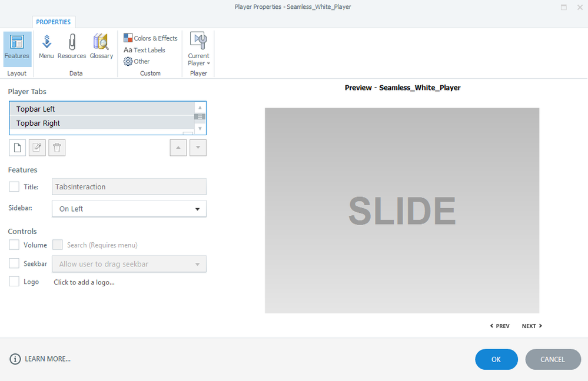Click the Player Tabs list scrollbar thumb
The image size is (588, 381).
[200, 117]
